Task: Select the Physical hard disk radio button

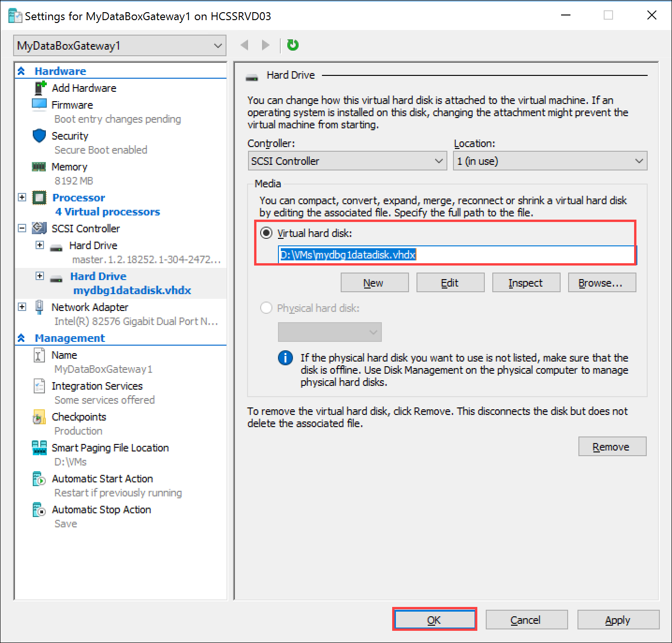Action: pos(266,308)
